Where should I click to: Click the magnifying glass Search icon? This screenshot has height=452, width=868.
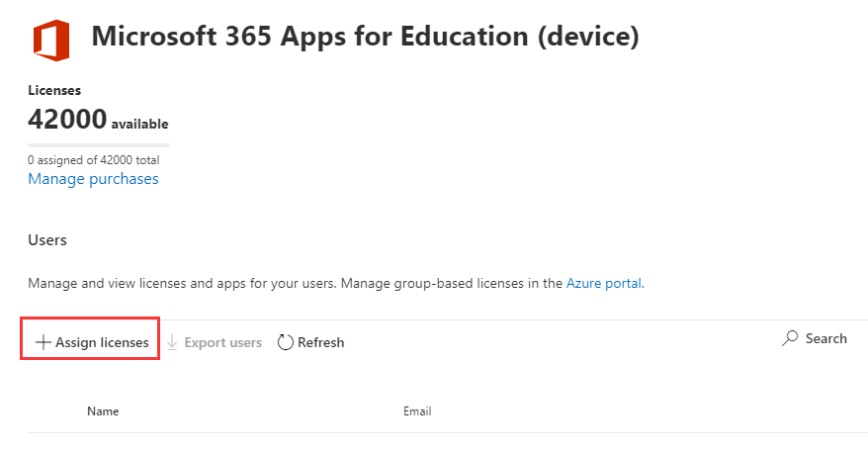point(790,338)
